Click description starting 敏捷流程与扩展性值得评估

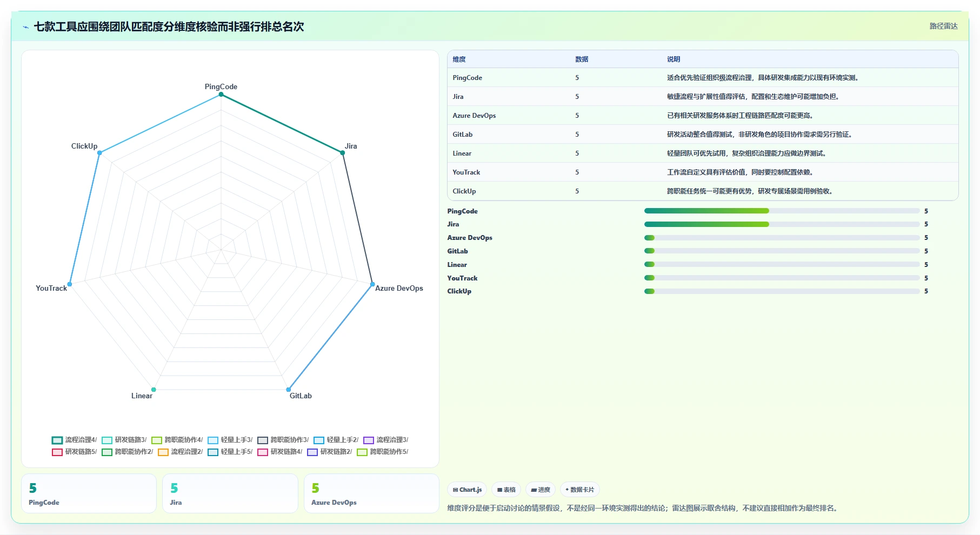click(754, 97)
